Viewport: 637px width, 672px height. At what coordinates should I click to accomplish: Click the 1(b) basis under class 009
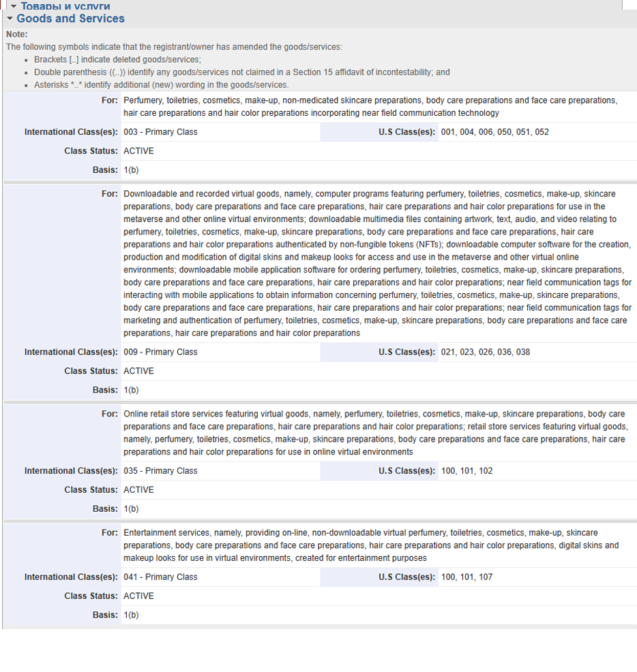[131, 390]
